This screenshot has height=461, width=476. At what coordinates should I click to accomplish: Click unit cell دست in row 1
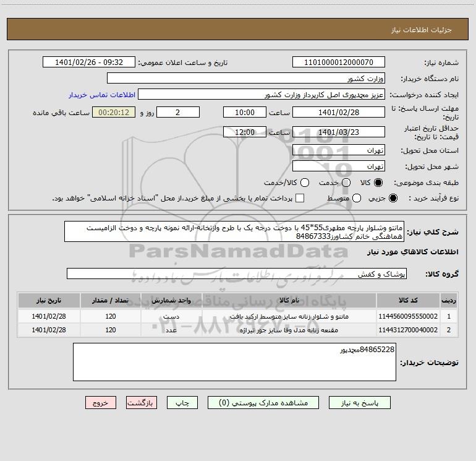click(171, 316)
